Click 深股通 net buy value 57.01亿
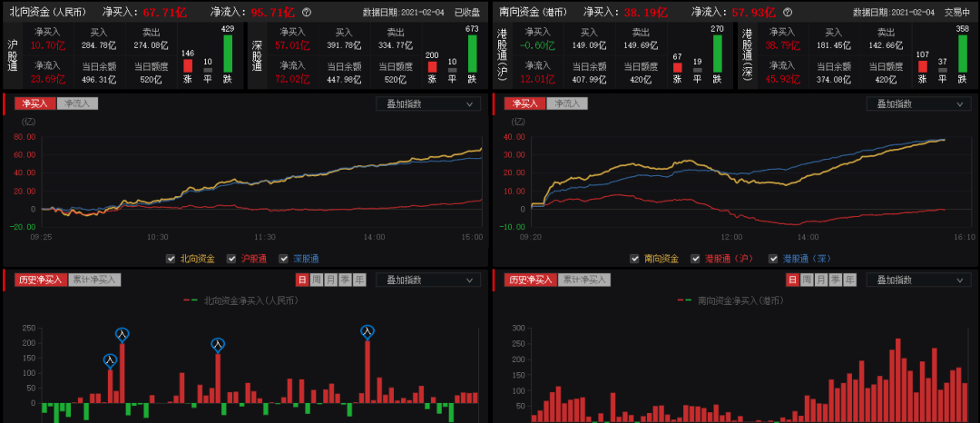Image resolution: width=980 pixels, height=423 pixels. 292,45
